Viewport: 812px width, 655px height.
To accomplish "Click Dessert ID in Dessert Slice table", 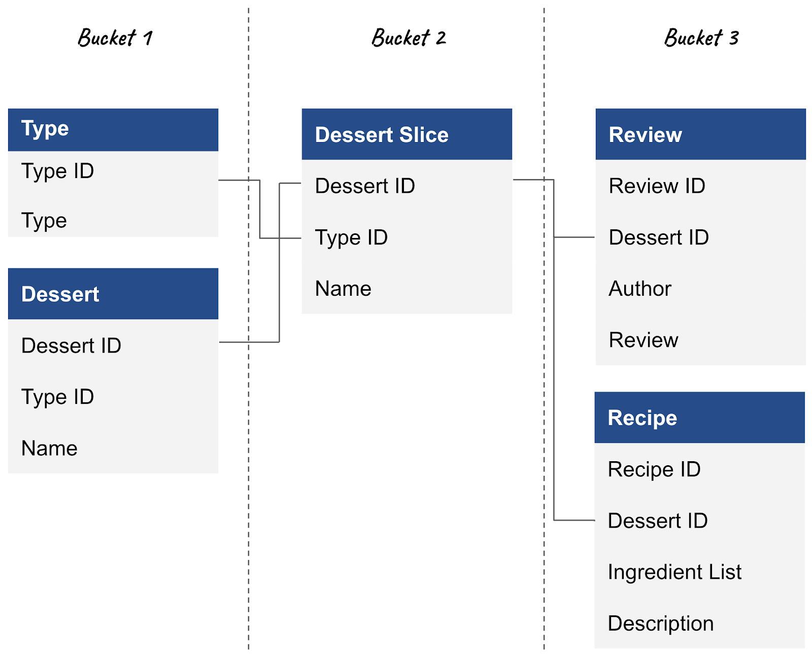I will point(365,186).
